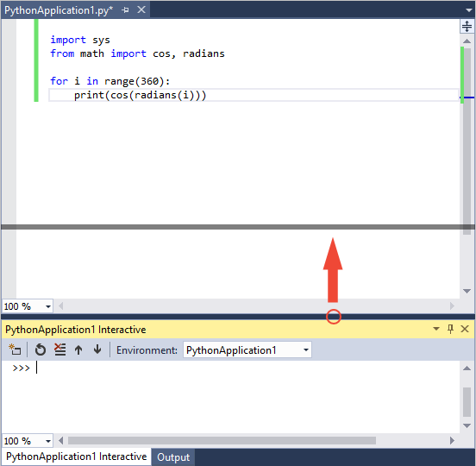Toggle auto-hide pin of Interactive window
The image size is (476, 466).
pyautogui.click(x=450, y=329)
